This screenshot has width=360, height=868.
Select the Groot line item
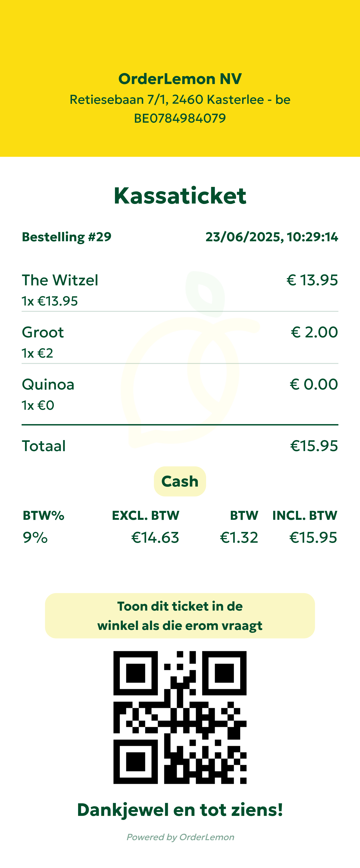pyautogui.click(x=43, y=332)
